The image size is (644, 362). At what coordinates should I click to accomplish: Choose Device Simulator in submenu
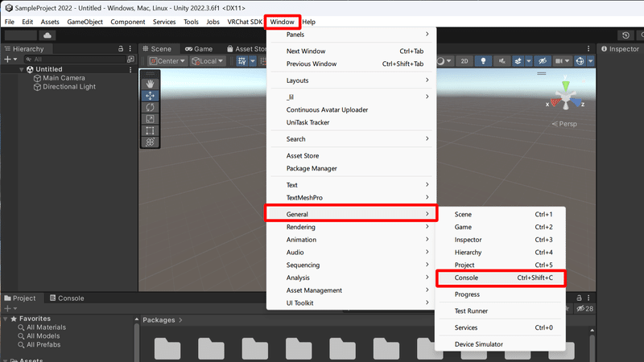(x=501, y=344)
